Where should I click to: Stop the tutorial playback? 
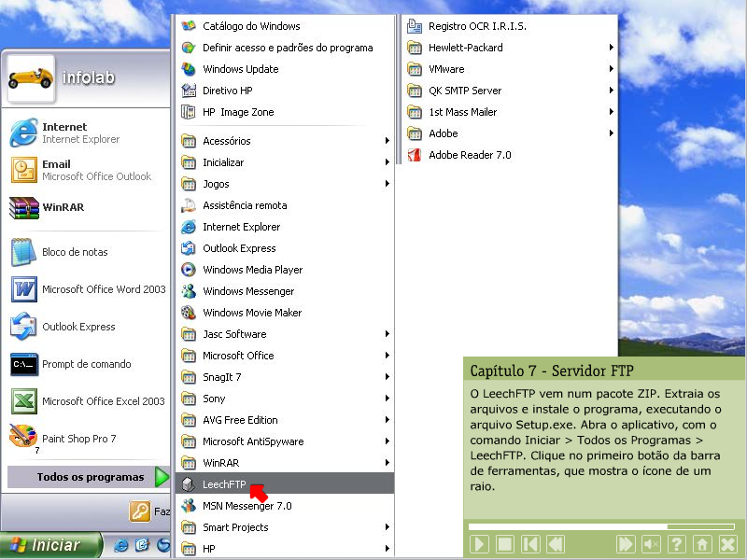(x=504, y=544)
